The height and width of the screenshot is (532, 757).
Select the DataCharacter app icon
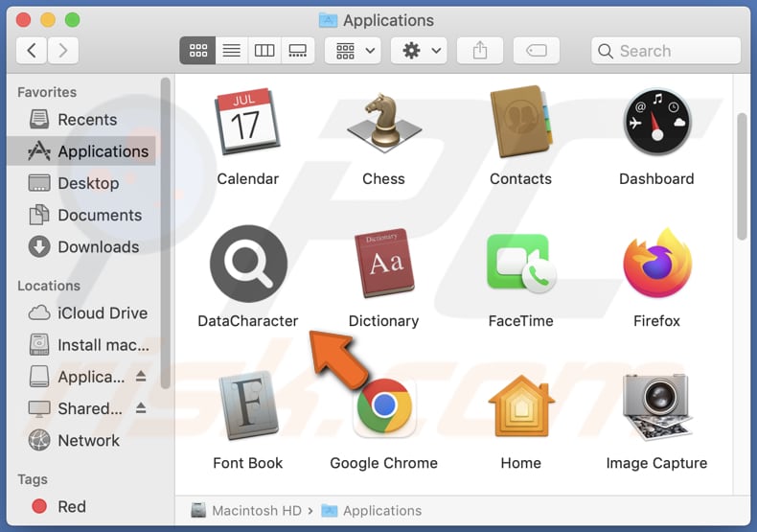(x=248, y=264)
